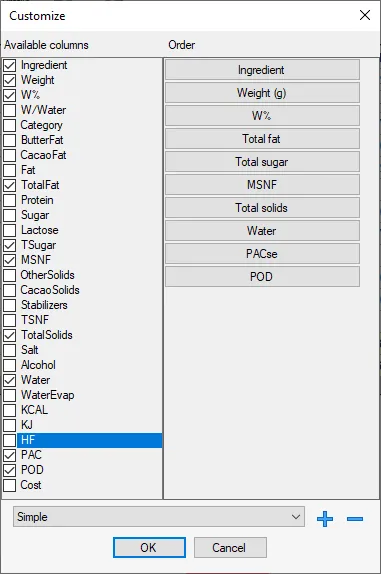The image size is (381, 574).
Task: Select the Cost row label
Action: (x=31, y=485)
